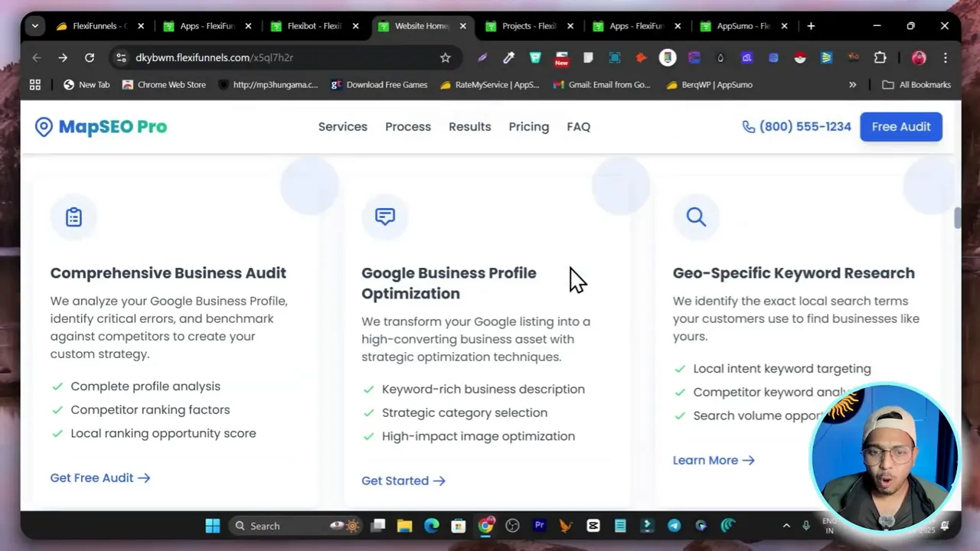Launch OBS Studio from the taskbar

click(512, 526)
